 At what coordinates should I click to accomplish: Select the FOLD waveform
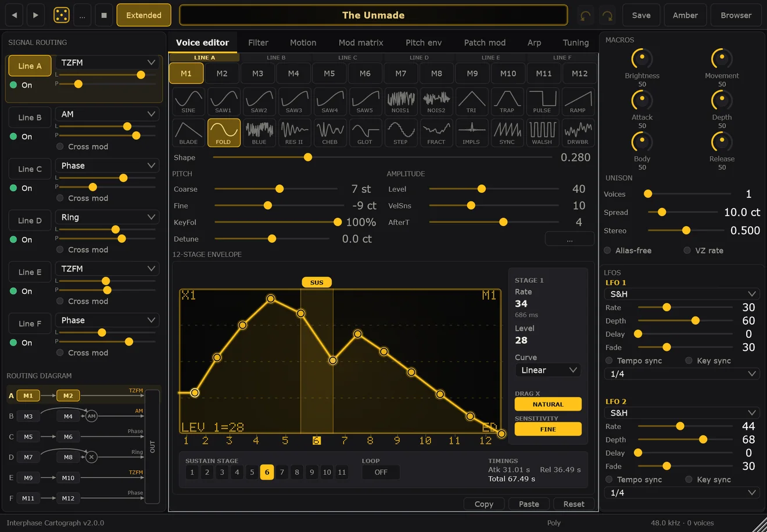224,132
